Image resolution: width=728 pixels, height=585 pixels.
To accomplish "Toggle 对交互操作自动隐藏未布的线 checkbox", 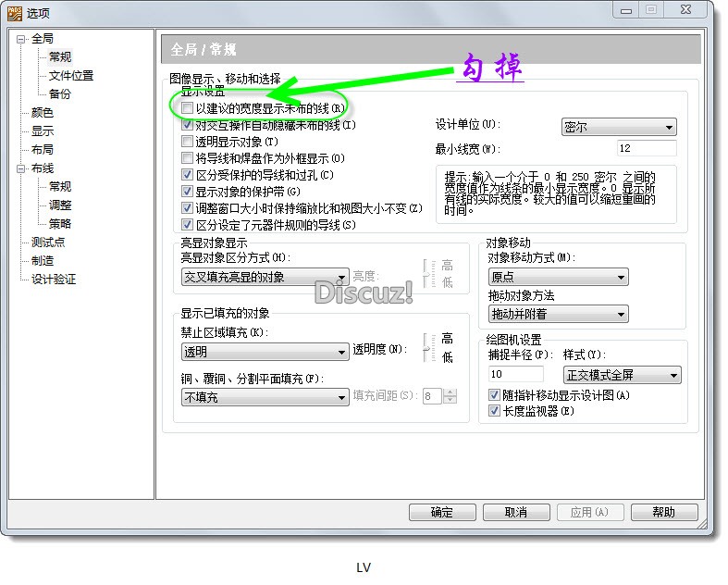I will point(187,125).
